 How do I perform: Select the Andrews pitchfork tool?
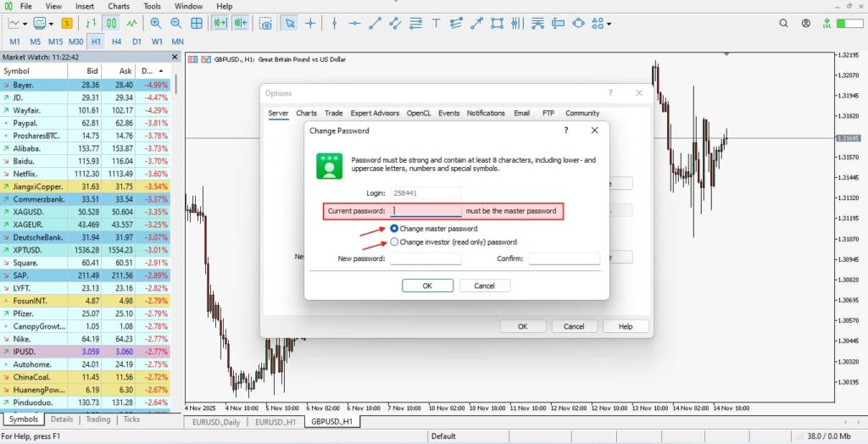pyautogui.click(x=517, y=23)
